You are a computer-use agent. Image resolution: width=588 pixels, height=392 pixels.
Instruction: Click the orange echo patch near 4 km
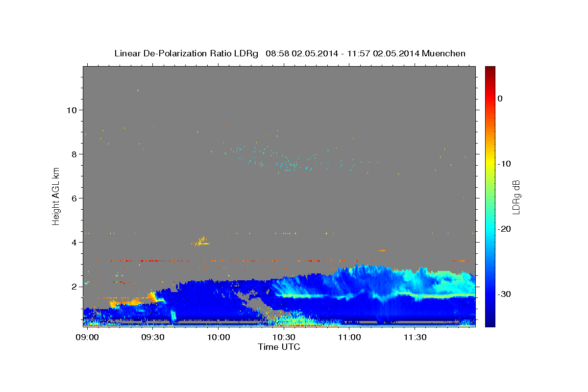201,241
